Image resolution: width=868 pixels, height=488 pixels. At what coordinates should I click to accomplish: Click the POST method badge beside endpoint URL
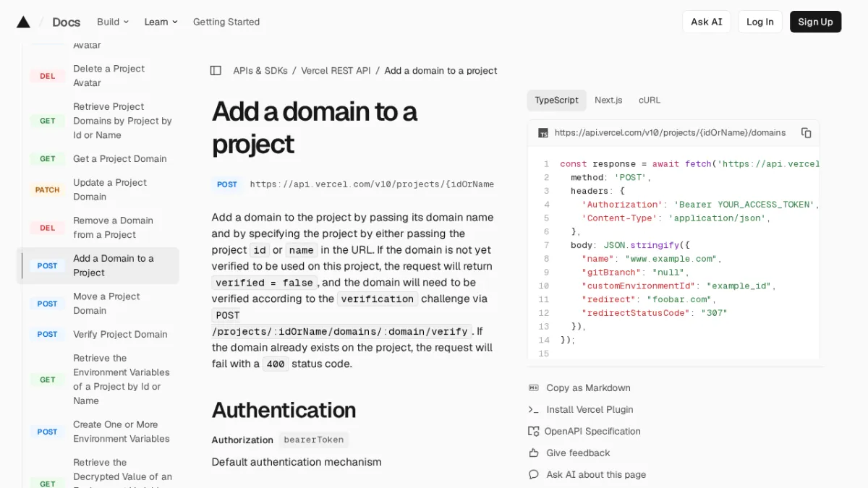tap(227, 184)
